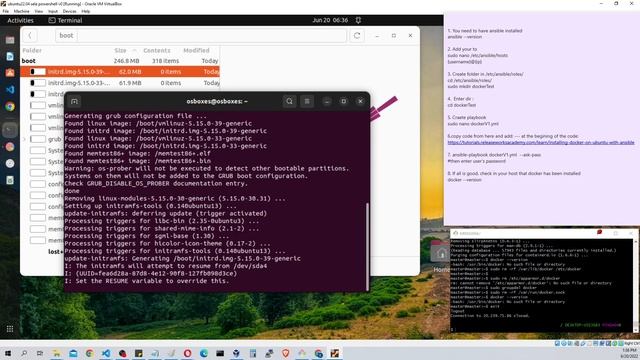Select the initrd.img-5.15.0-33 row
Image resolution: width=640 pixels, height=360 pixels.
click(120, 83)
